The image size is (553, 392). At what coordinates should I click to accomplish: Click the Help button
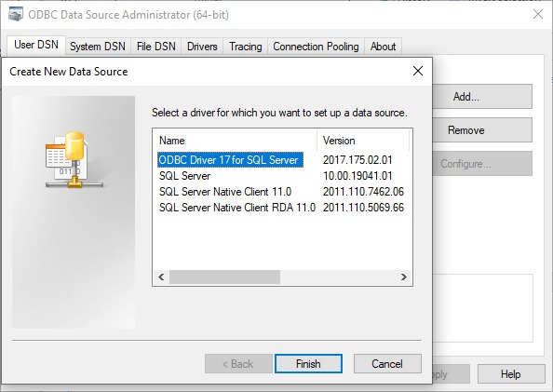coord(511,374)
